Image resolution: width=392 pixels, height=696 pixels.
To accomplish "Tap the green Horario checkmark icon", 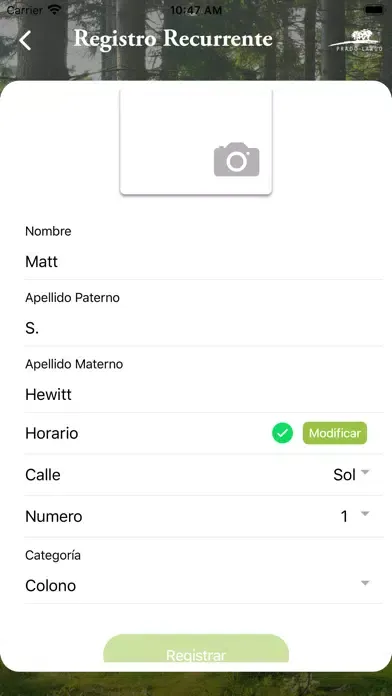I will pyautogui.click(x=282, y=433).
